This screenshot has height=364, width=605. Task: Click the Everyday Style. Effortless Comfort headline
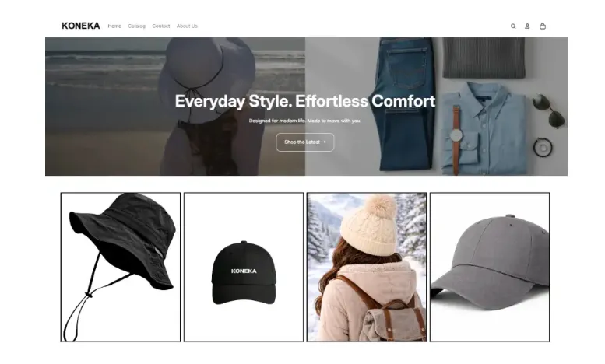click(304, 101)
